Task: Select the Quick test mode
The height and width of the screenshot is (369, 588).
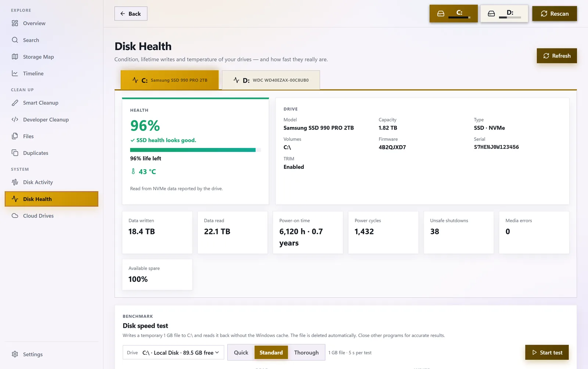Action: 241,352
